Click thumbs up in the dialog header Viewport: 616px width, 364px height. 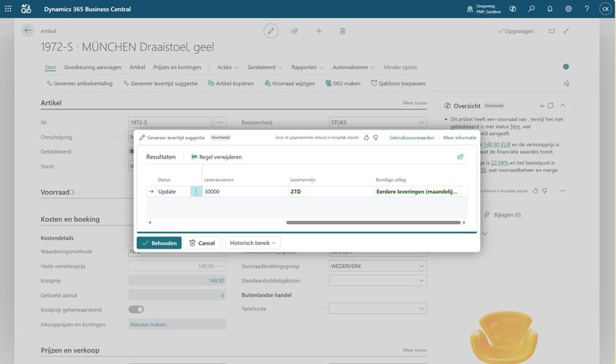[366, 137]
